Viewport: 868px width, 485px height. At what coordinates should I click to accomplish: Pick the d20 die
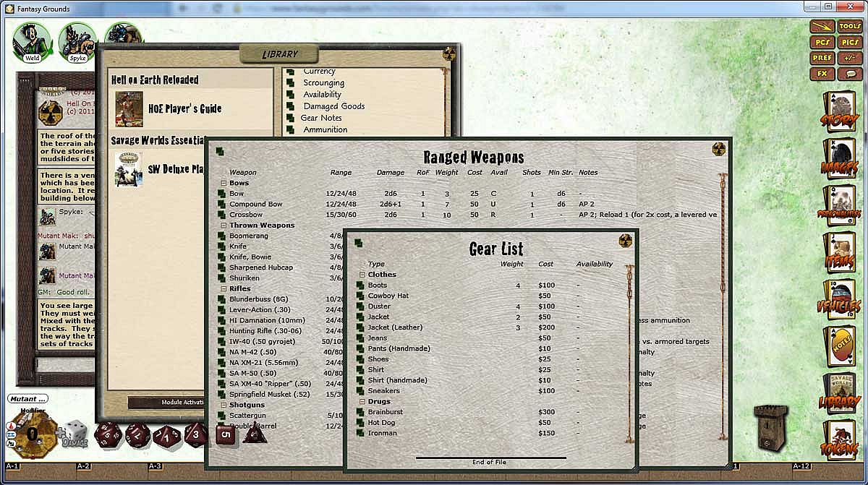pyautogui.click(x=108, y=436)
